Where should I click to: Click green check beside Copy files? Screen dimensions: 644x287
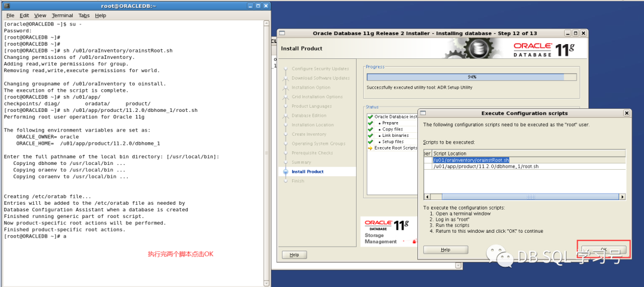[x=370, y=129]
